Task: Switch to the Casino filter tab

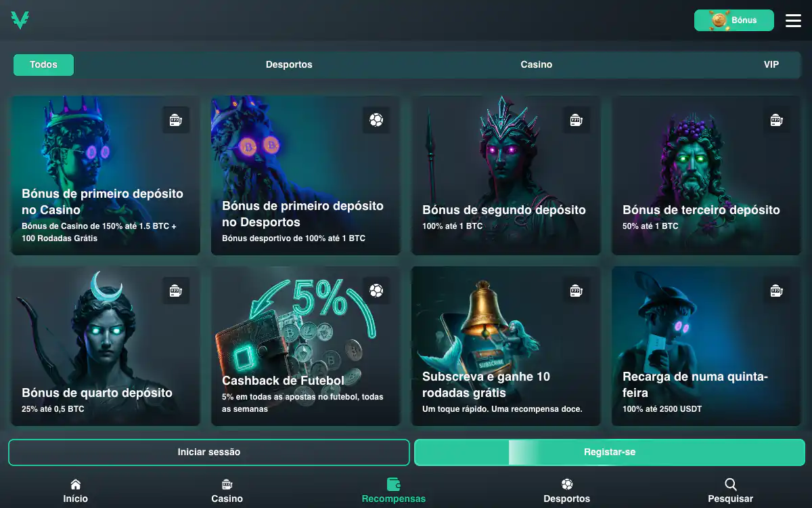Action: point(537,65)
